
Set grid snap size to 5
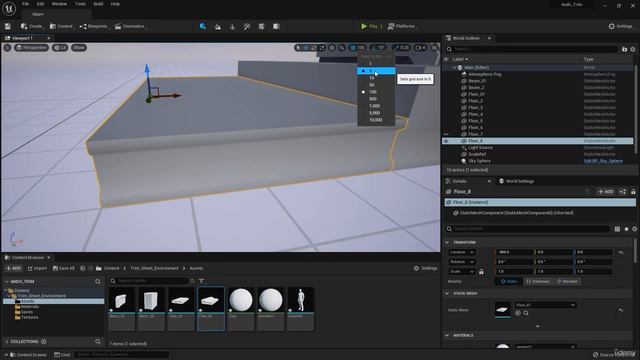point(376,71)
